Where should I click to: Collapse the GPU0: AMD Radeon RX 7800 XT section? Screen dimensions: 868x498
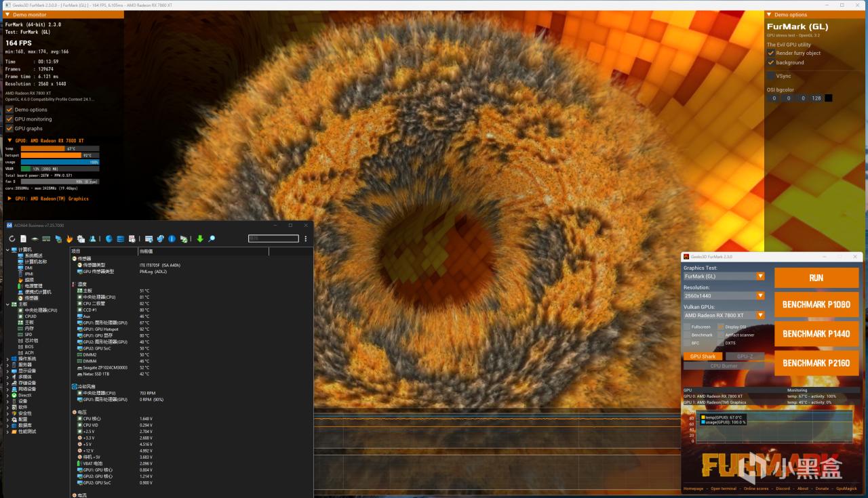click(x=9, y=140)
